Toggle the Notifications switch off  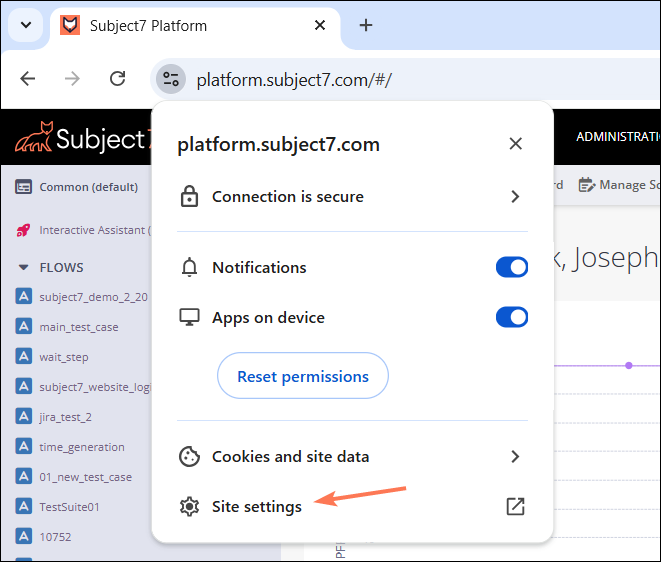(x=511, y=267)
